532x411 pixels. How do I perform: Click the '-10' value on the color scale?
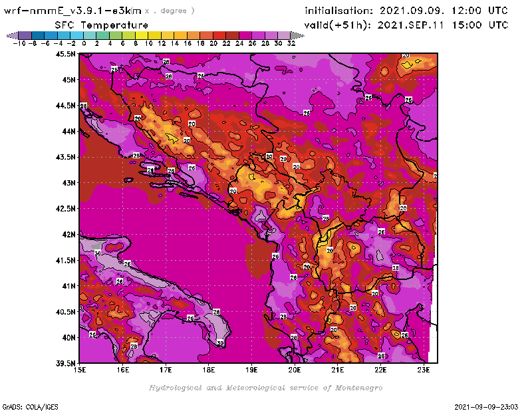19,43
